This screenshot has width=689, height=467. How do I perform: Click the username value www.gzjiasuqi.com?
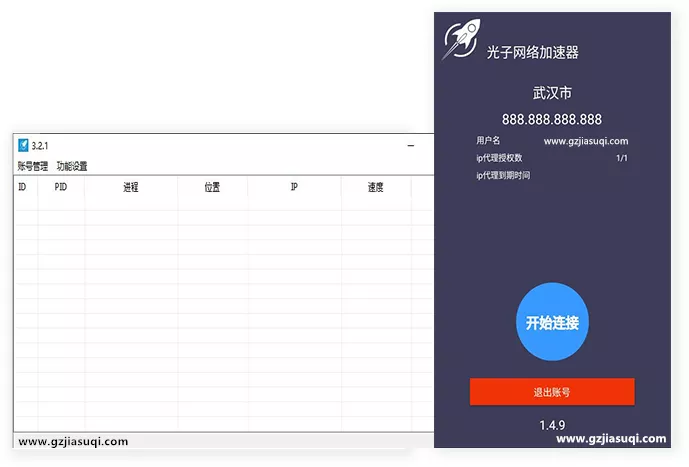point(586,141)
